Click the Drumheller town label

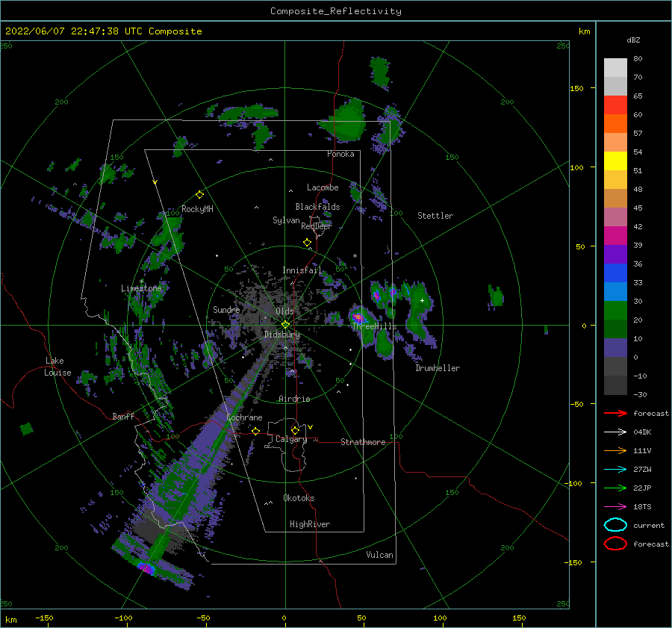point(438,368)
